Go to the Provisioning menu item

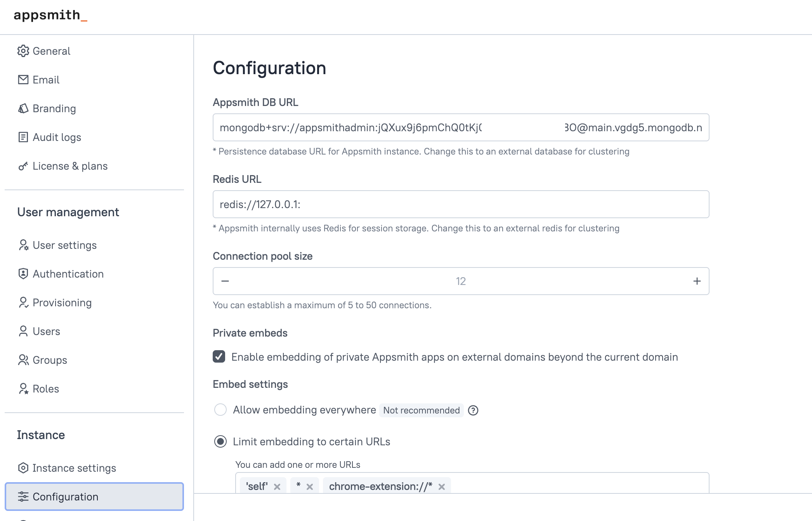(62, 302)
